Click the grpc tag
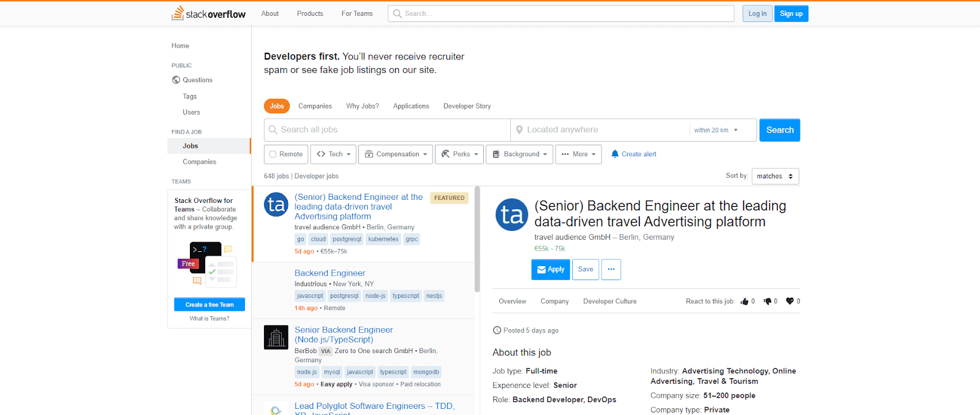Screen dimensions: 980x415 click(412, 240)
